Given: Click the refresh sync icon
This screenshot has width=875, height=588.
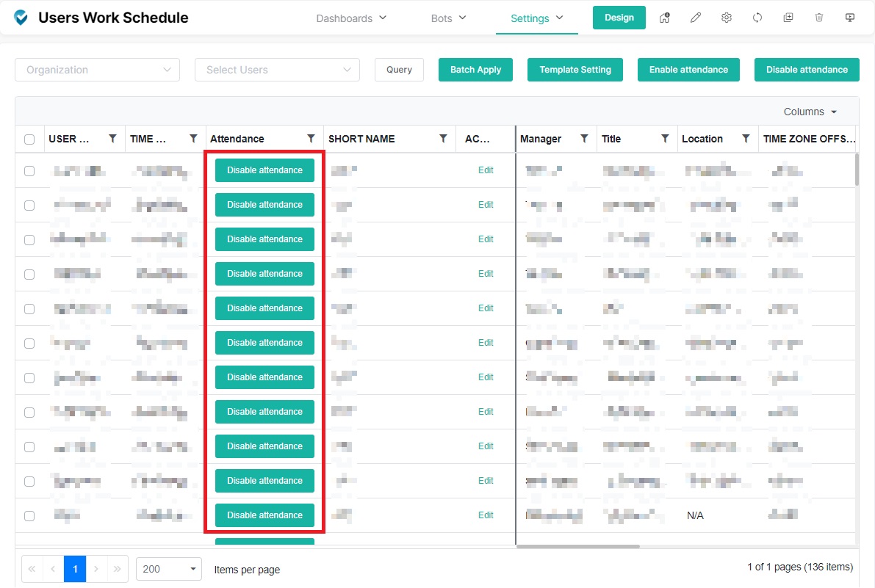Looking at the screenshot, I should click(757, 18).
